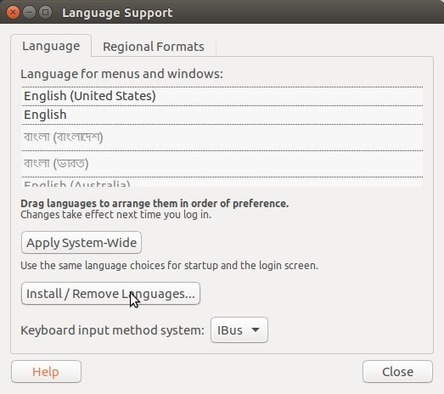The width and height of the screenshot is (444, 394).
Task: Click the 'Drag languages to arrange' hint text
Action: coord(155,203)
